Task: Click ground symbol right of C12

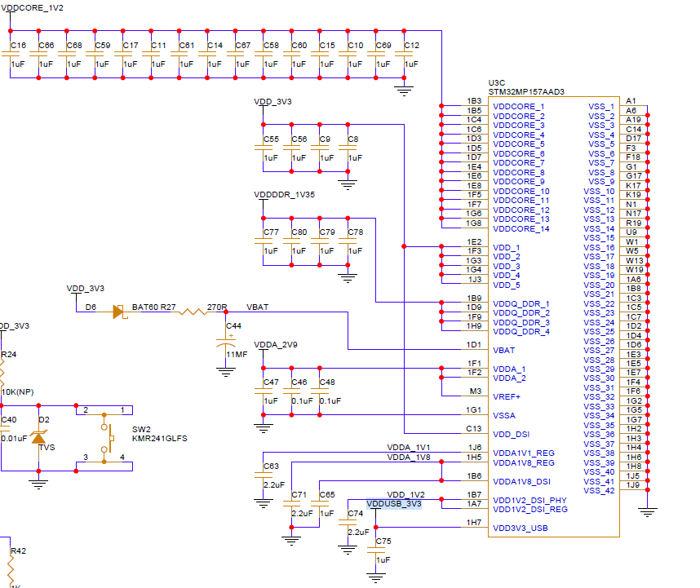Action: pos(404,91)
